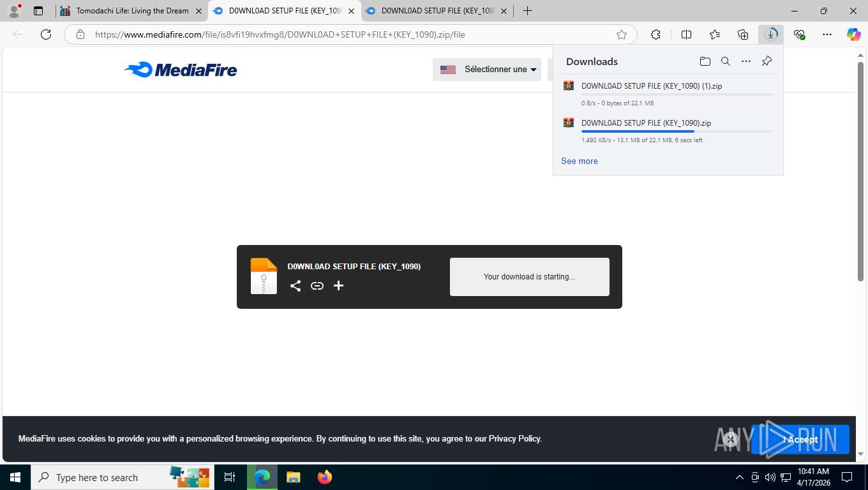Open the browser profile icon

[14, 11]
